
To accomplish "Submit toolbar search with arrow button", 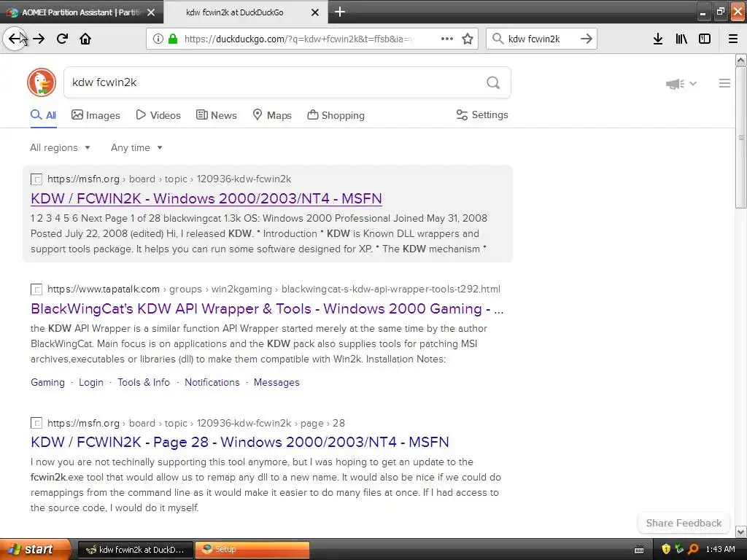I will tap(587, 39).
